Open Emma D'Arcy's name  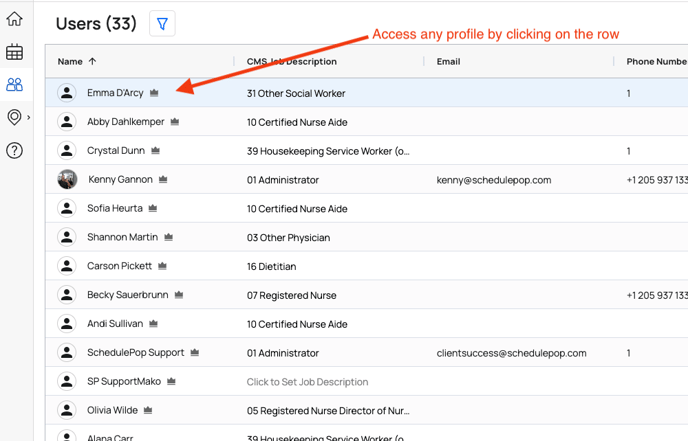[115, 93]
